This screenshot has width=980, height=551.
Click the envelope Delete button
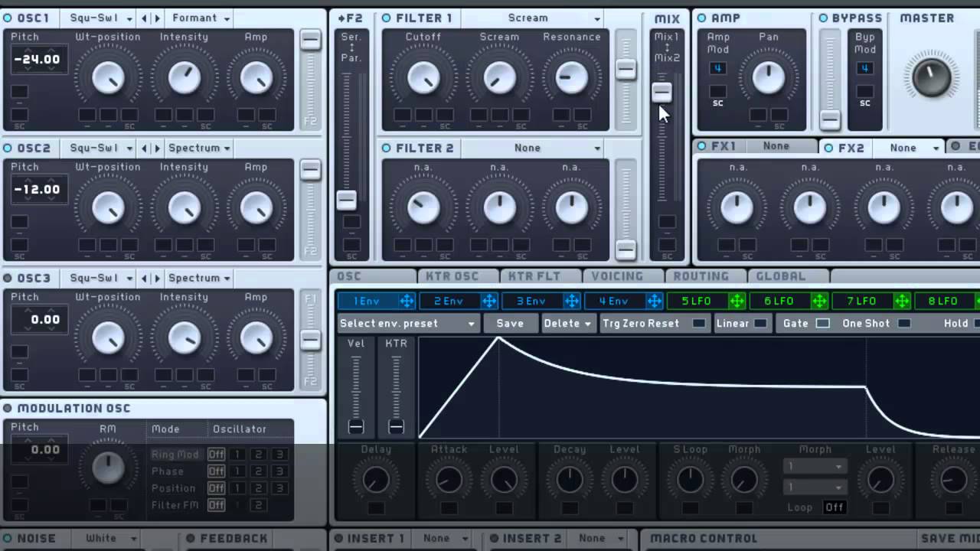(567, 323)
